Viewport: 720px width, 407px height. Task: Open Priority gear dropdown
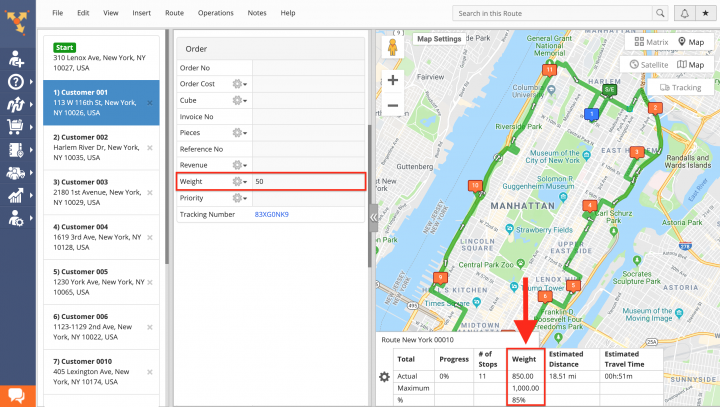coord(239,198)
